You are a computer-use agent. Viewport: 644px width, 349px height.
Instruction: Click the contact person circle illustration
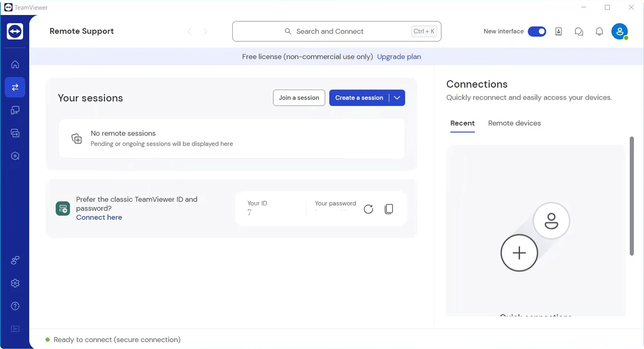(551, 221)
